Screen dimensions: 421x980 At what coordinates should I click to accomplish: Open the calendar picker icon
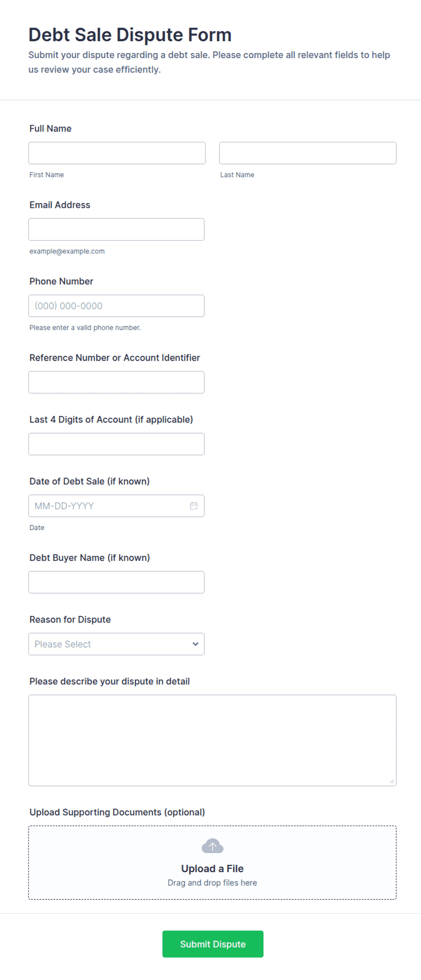coord(194,506)
